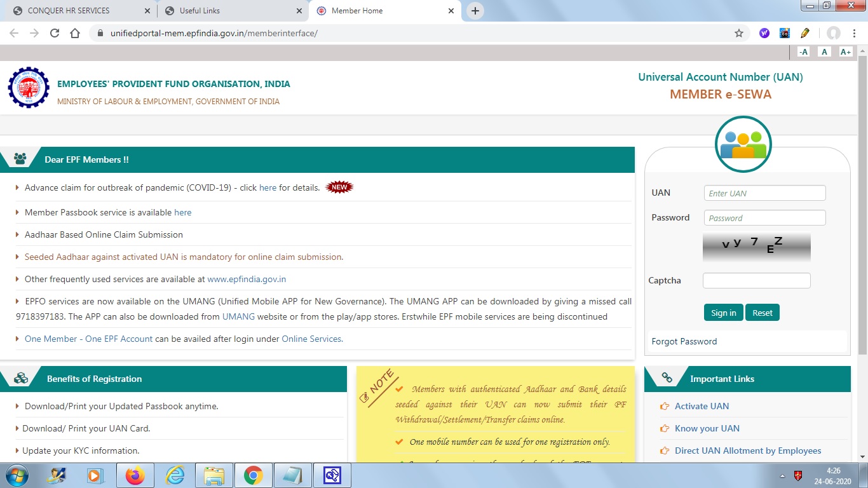Close the CONQUER HR SERVICES tab
Viewport: 868px width, 488px height.
point(147,11)
